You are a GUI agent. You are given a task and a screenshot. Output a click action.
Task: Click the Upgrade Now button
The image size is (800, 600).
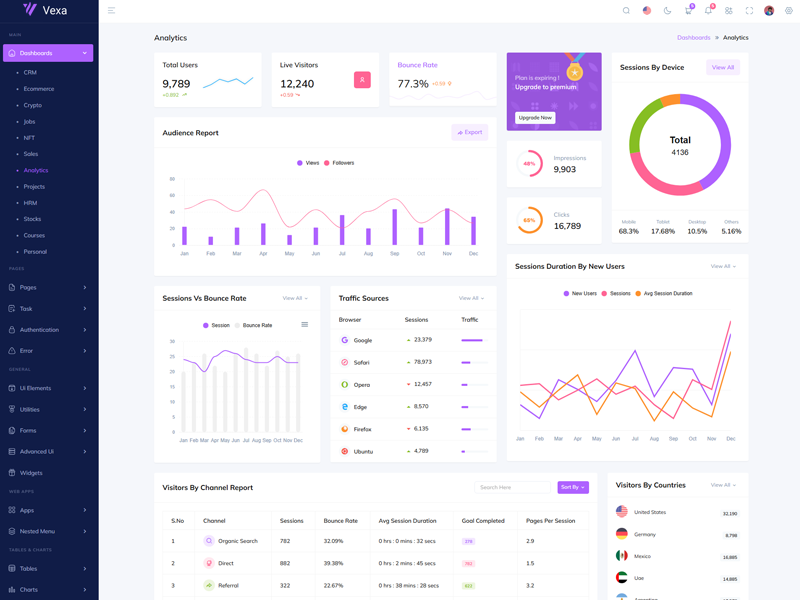click(x=535, y=118)
